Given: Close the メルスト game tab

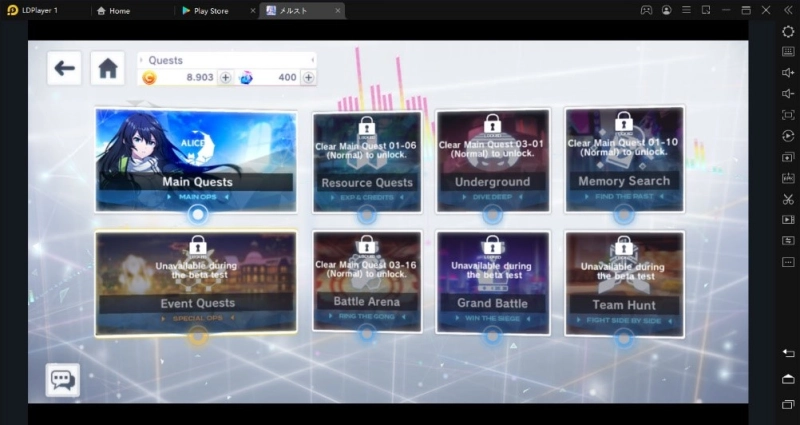Looking at the screenshot, I should click(337, 11).
